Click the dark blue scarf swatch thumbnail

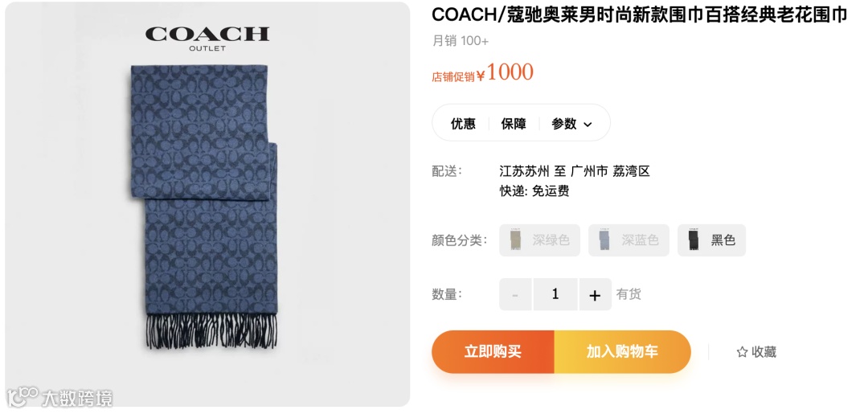tap(605, 240)
